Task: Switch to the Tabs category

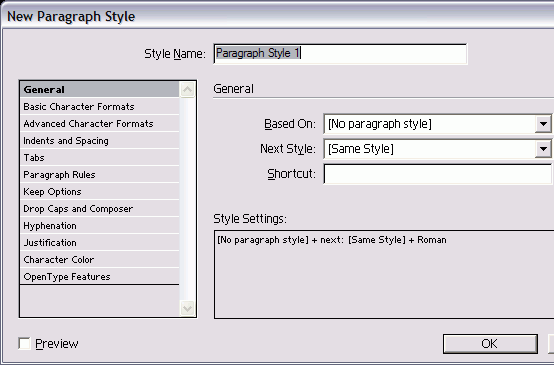Action: pyautogui.click(x=100, y=157)
